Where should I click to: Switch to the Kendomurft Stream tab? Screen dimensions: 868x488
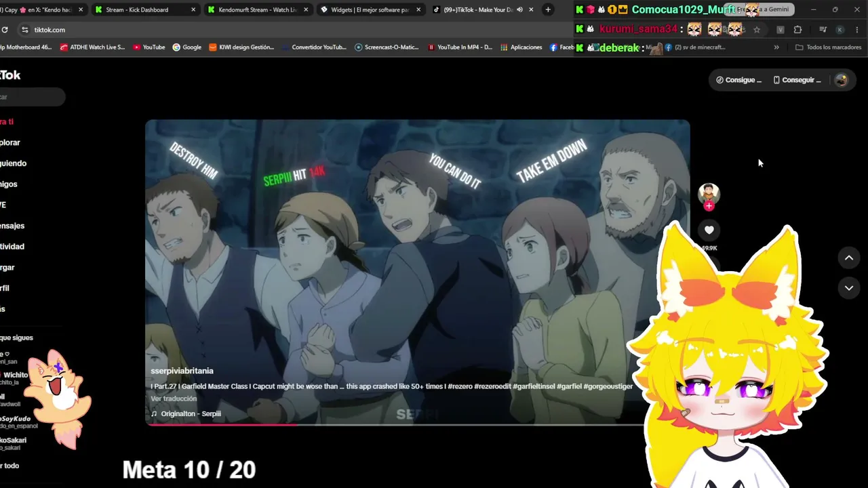coord(257,9)
